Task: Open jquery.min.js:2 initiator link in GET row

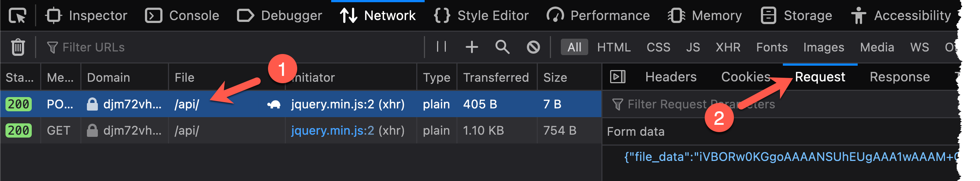Action: pyautogui.click(x=333, y=130)
